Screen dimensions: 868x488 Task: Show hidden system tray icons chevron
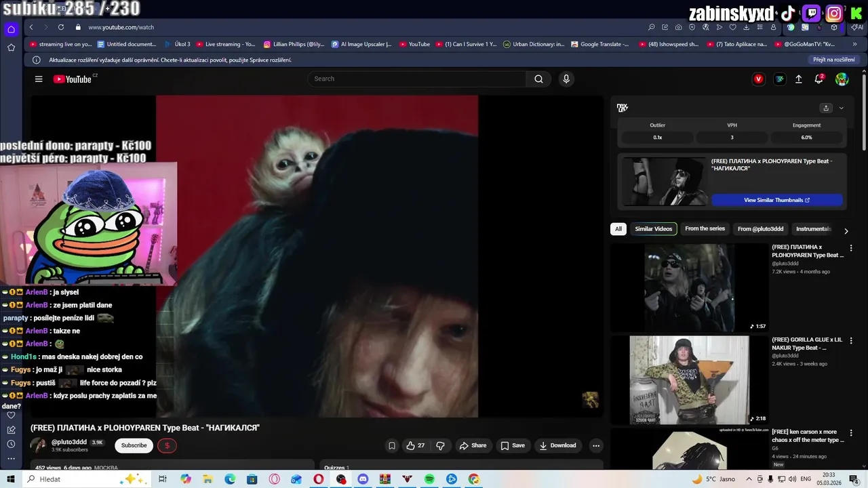(x=748, y=479)
